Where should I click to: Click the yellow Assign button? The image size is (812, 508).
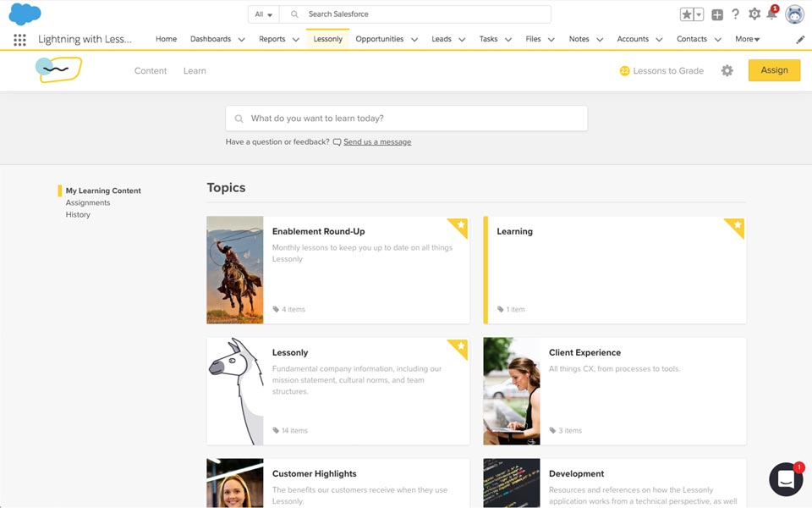pyautogui.click(x=774, y=70)
